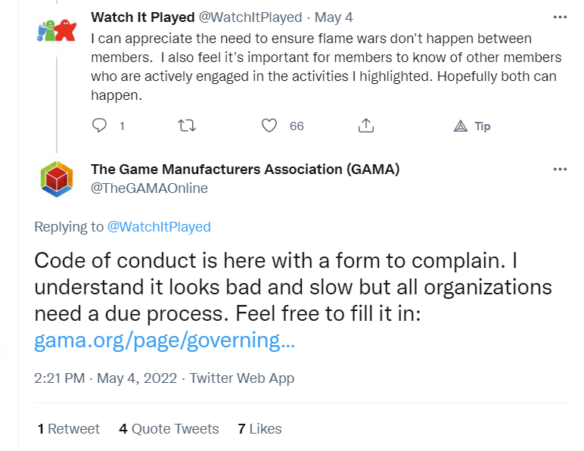This screenshot has height=451, width=584.
Task: Open more options on Watch It Played tweet
Action: [560, 17]
